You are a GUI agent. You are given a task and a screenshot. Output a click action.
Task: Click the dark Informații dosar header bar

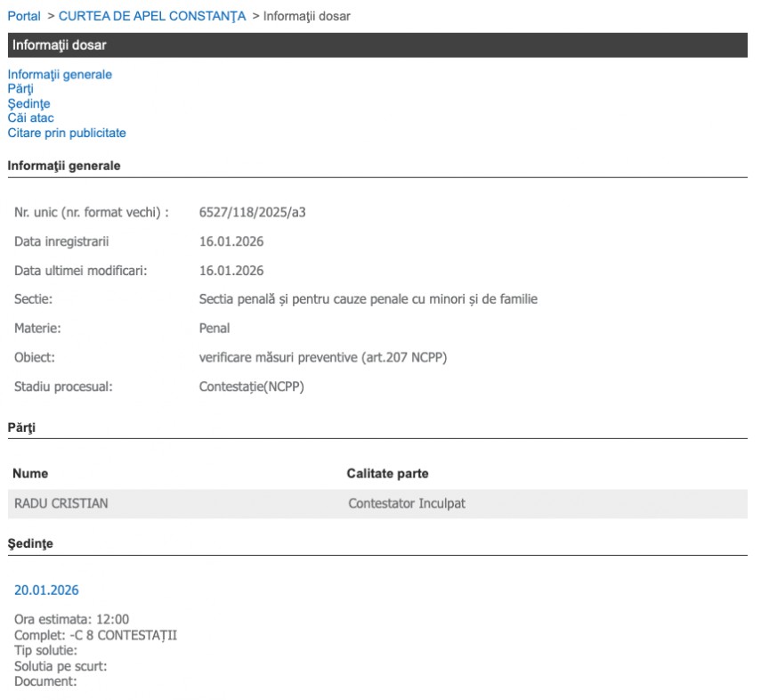pos(378,45)
